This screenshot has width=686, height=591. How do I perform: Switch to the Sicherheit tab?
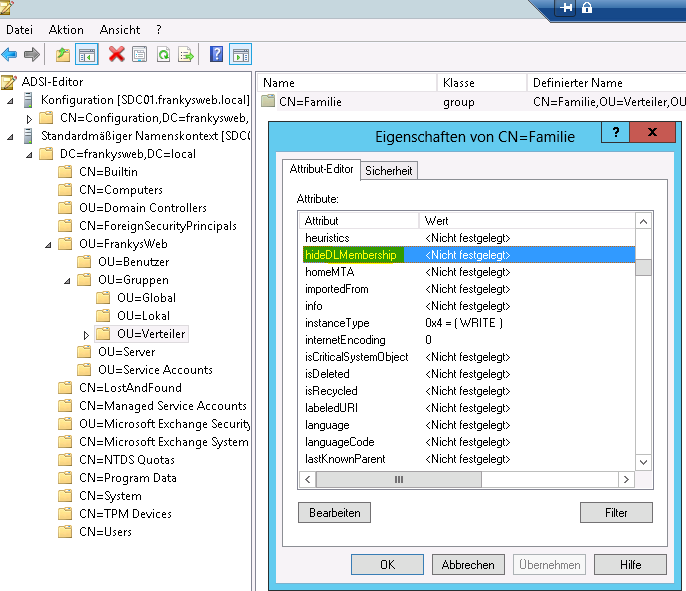click(388, 171)
